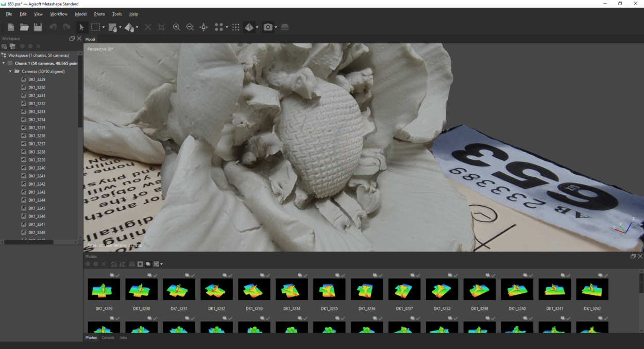Click the Jobs tab label
The height and width of the screenshot is (349, 644).
[x=123, y=338]
